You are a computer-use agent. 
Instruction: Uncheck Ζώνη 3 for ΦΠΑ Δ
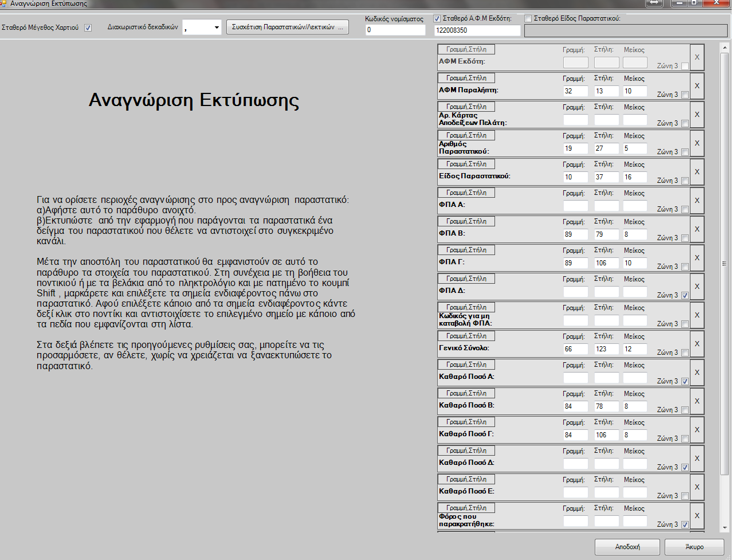pyautogui.click(x=685, y=295)
